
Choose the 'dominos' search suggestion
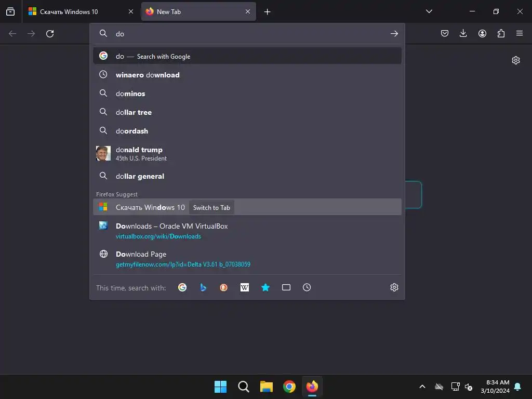[x=247, y=94]
